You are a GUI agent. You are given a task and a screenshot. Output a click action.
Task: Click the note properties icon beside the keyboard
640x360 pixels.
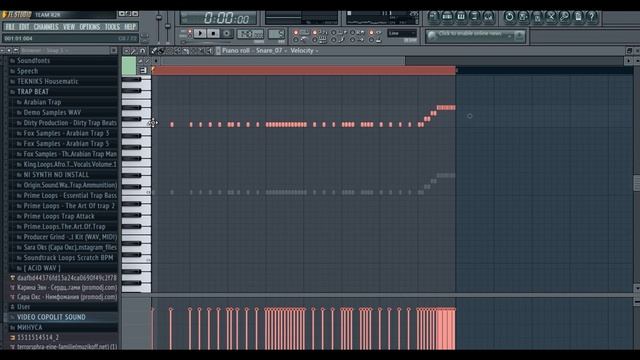click(143, 70)
